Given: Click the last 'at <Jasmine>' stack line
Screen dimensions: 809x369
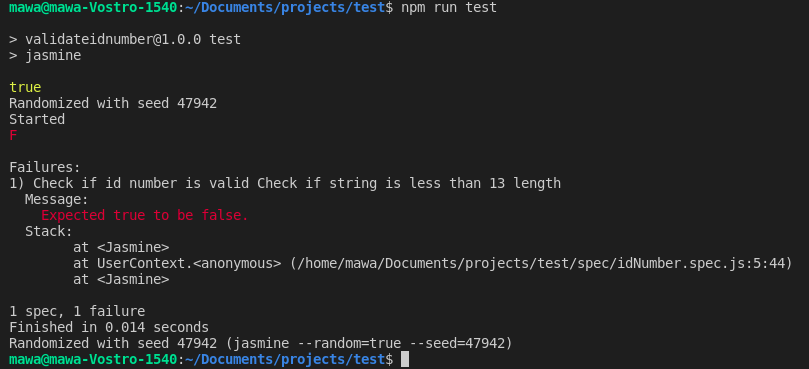Looking at the screenshot, I should pos(121,279).
